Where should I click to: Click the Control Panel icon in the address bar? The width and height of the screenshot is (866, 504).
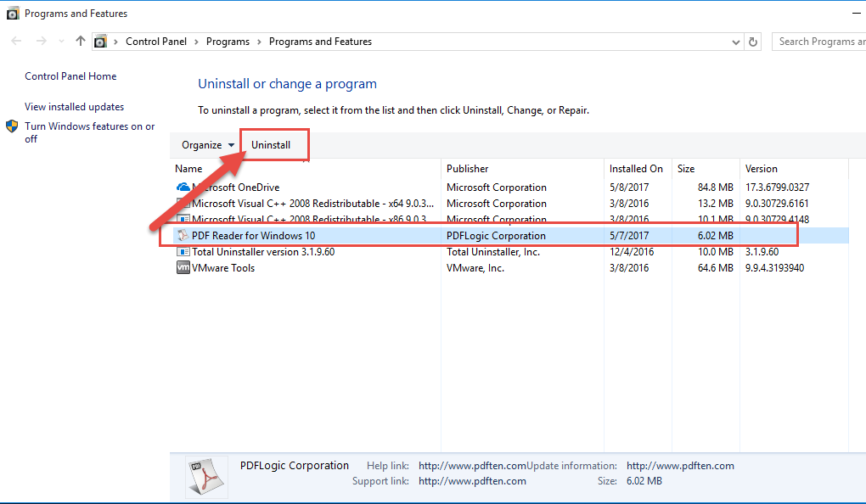click(100, 42)
